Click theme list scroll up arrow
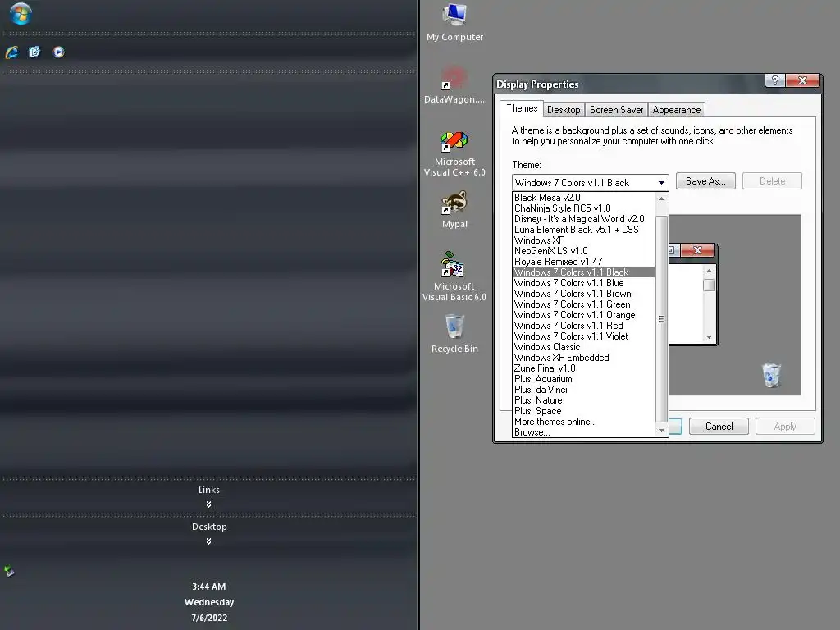The image size is (840, 630). (662, 199)
